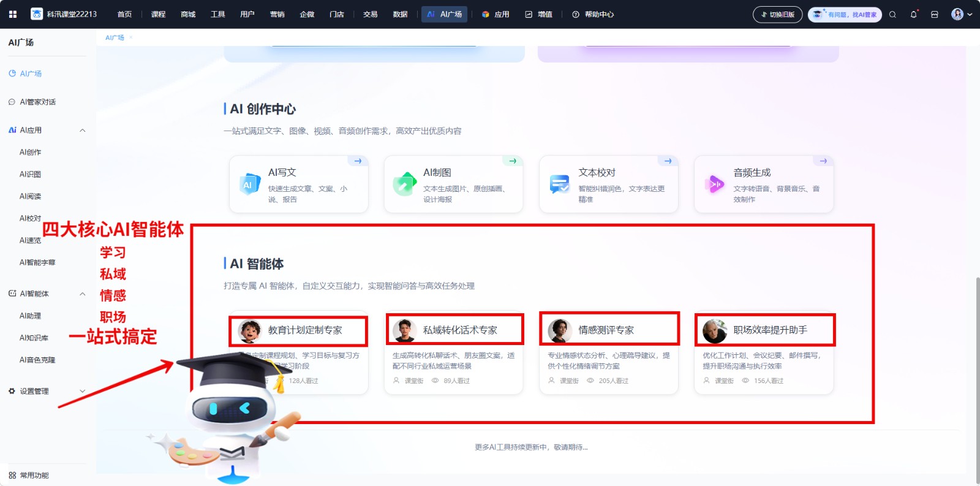Viewport: 980px width, 486px height.
Task: Click the search magnifier icon in top bar
Action: 892,15
